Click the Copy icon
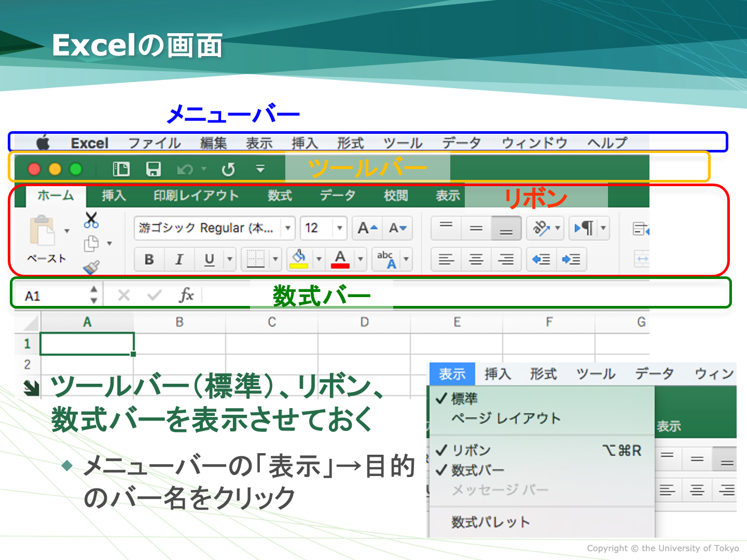 (x=91, y=243)
